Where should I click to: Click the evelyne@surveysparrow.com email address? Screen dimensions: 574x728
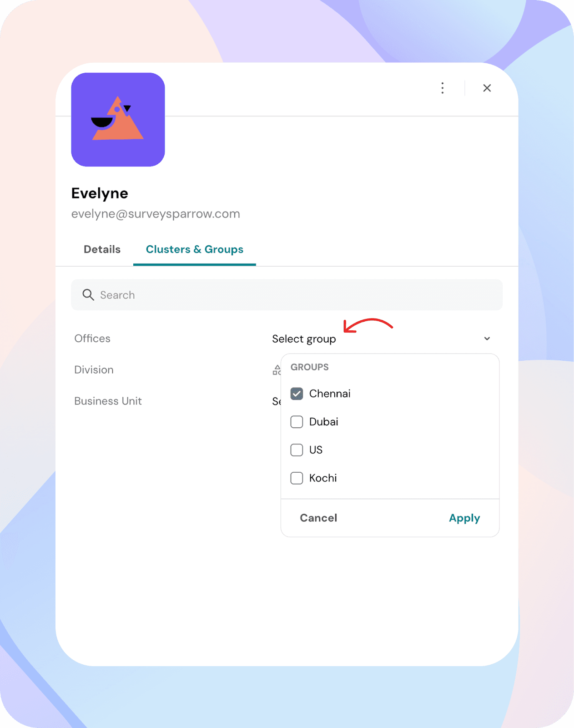click(156, 214)
